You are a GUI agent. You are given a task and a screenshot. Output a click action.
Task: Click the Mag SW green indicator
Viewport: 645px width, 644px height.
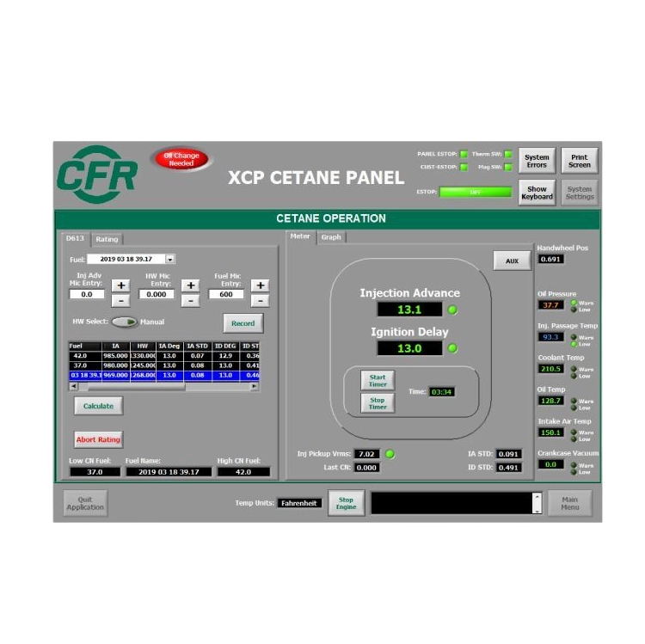pyautogui.click(x=508, y=167)
